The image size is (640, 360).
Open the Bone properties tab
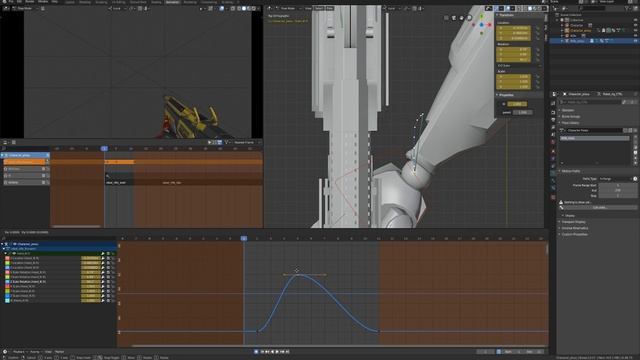point(553,181)
